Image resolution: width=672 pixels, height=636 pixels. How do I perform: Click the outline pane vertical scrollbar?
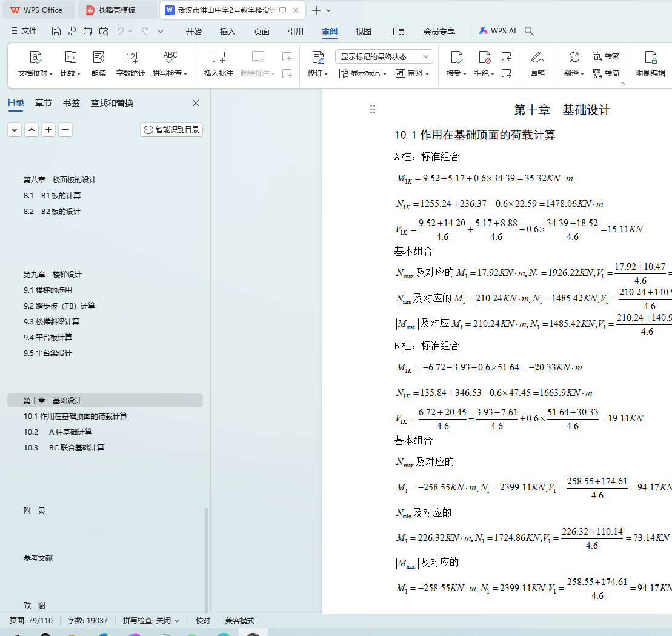click(x=207, y=560)
